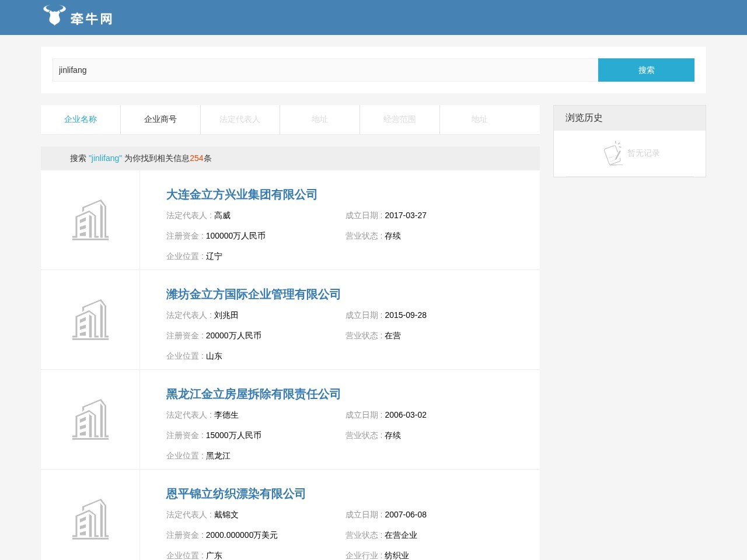This screenshot has height=560, width=747.
Task: Click the 牵牛网 bull logo
Action: (x=54, y=16)
